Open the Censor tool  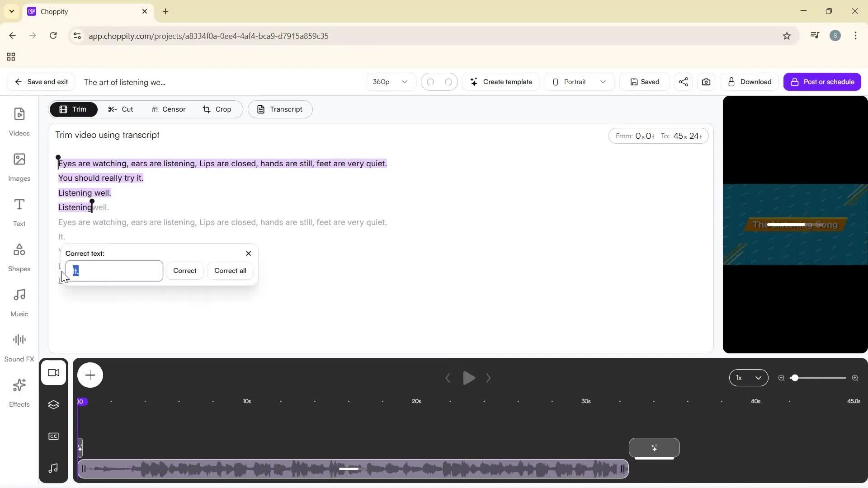168,109
